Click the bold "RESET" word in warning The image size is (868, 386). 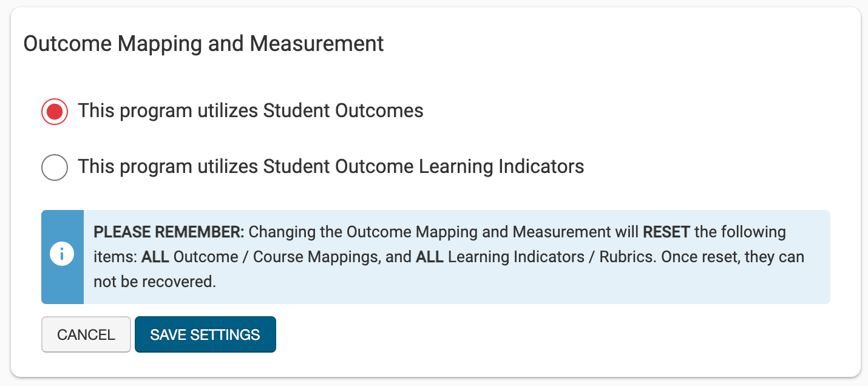tap(666, 232)
